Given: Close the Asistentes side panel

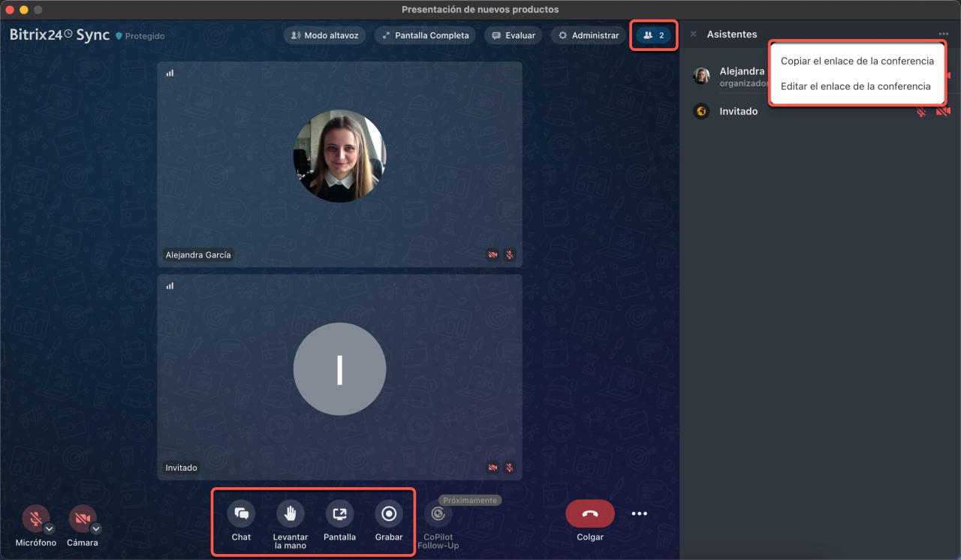Looking at the screenshot, I should pyautogui.click(x=693, y=35).
